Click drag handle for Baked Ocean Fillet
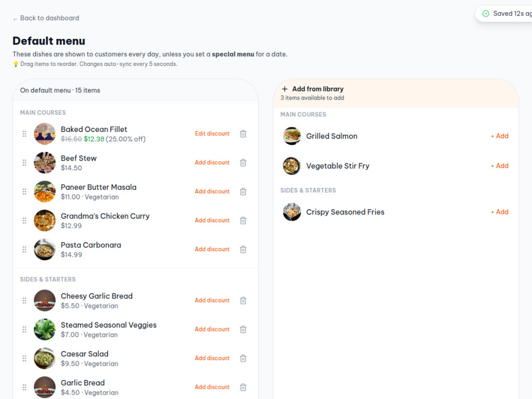The width and height of the screenshot is (532, 399). point(24,134)
